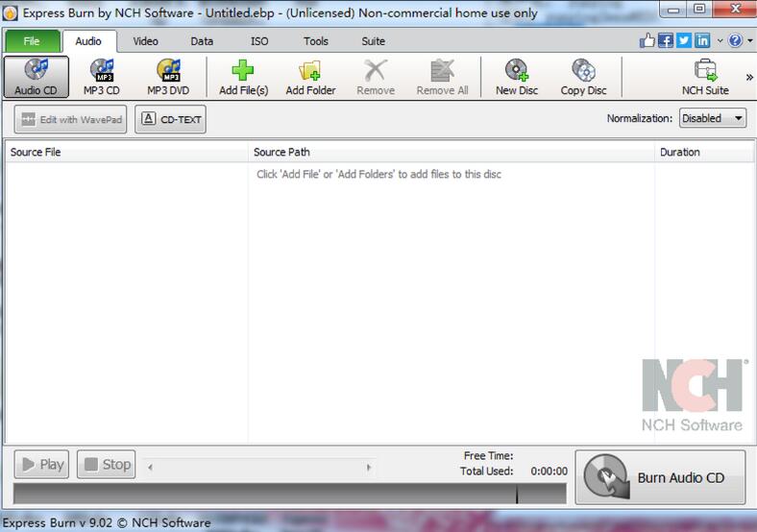Sort by Duration column header

coord(704,152)
